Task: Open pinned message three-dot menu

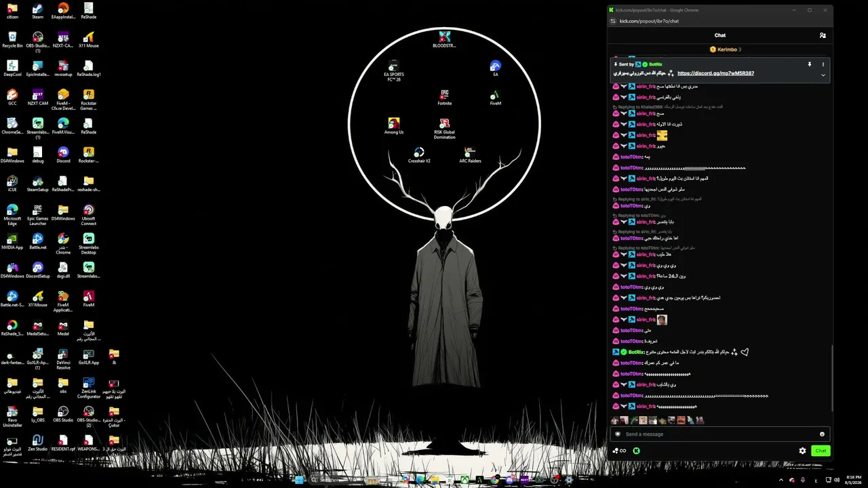Action: click(x=823, y=64)
